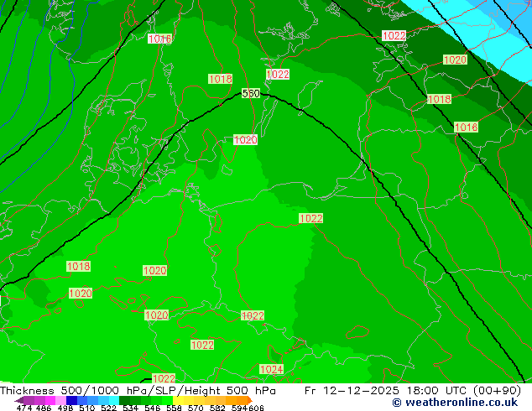Select the cyan legend swatch before 534
Viewport: 532px width, 411px height.
(x=114, y=400)
